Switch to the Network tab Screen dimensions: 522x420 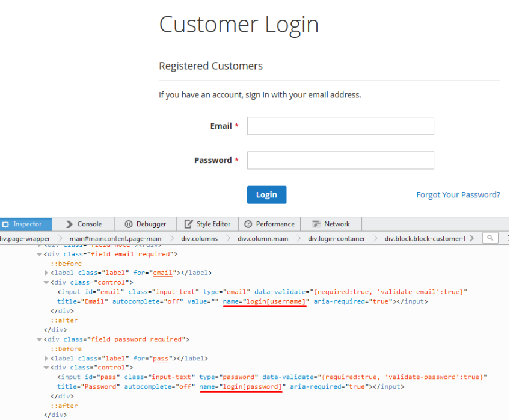pyautogui.click(x=331, y=224)
